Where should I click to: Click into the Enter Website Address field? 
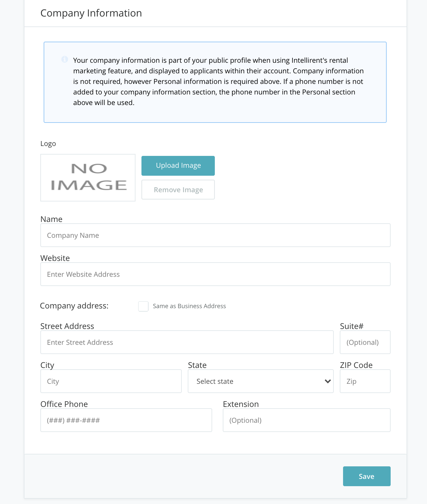pos(215,274)
